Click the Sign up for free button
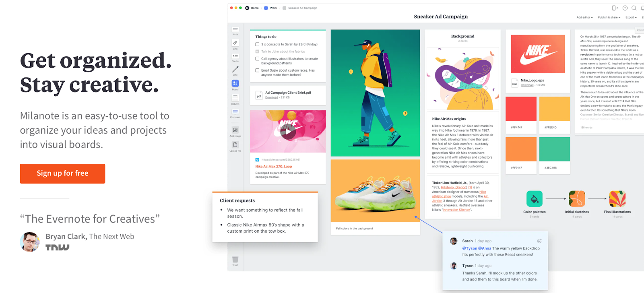 pos(62,173)
